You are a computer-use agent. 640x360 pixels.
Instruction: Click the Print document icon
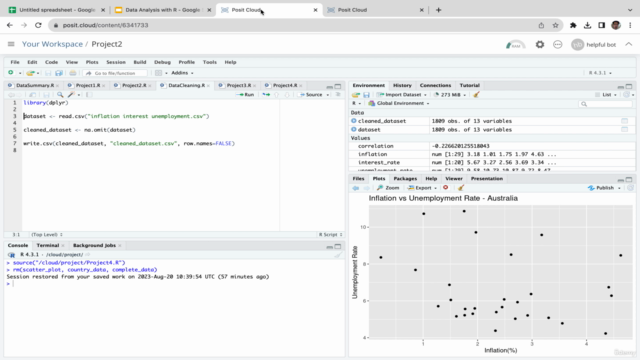pos(73,73)
